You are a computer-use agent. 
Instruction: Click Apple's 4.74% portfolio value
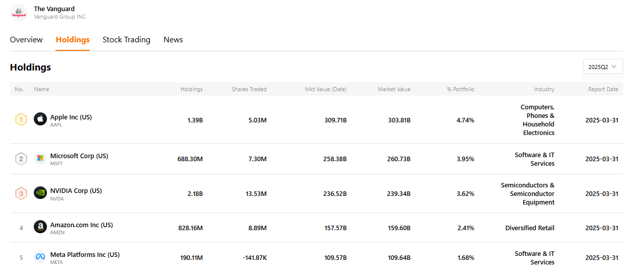click(x=465, y=120)
